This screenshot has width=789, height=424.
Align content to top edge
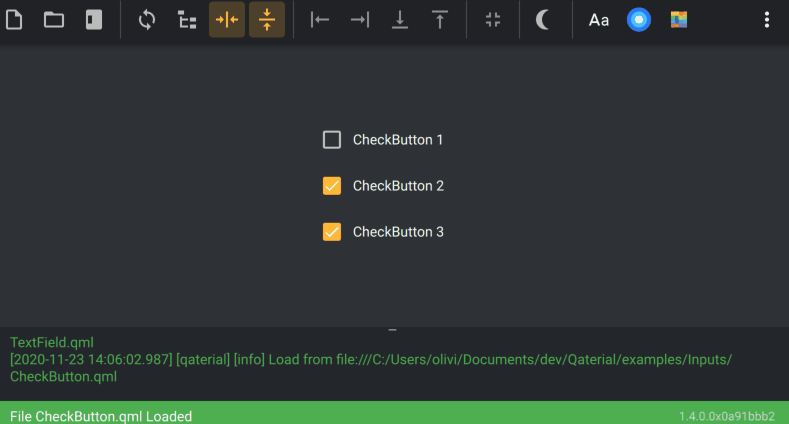440,20
